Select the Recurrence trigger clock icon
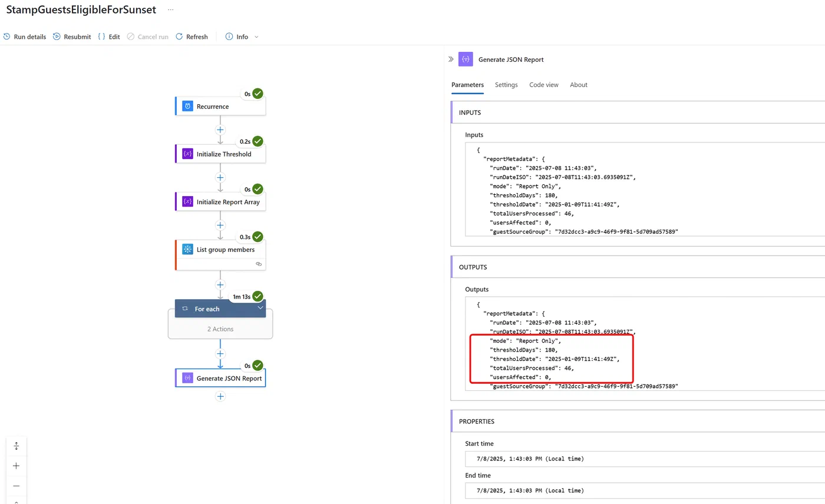 (188, 107)
